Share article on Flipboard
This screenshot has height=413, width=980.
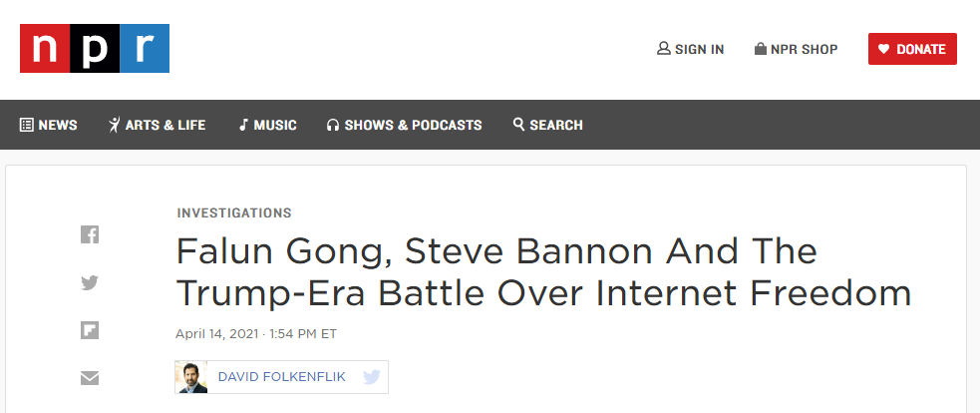click(x=90, y=330)
